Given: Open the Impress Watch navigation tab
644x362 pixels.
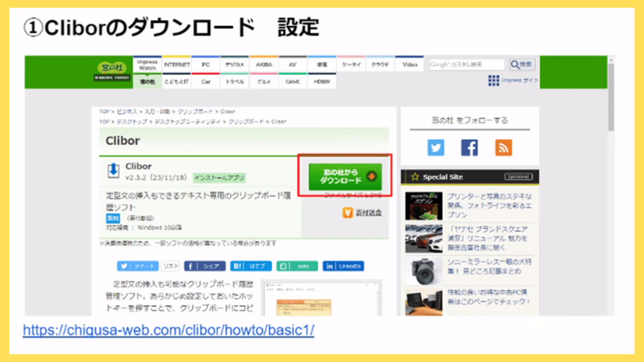Looking at the screenshot, I should [147, 64].
